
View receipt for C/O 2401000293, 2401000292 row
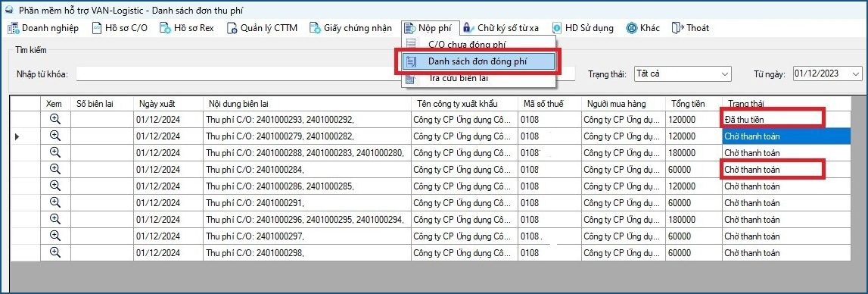[54, 119]
